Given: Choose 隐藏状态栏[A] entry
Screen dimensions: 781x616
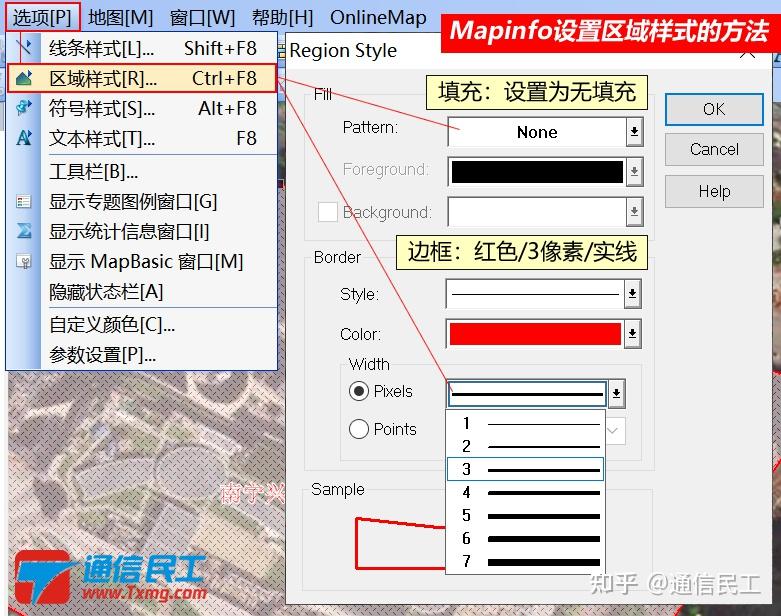Looking at the screenshot, I should pos(142,291).
